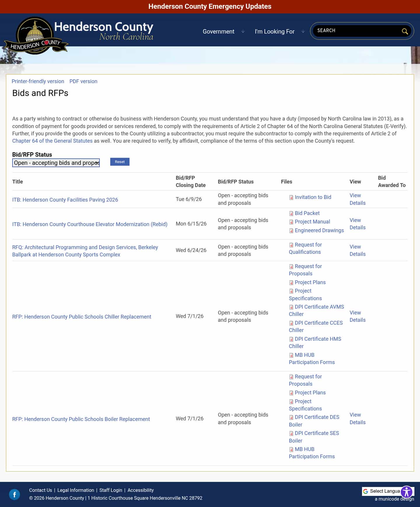This screenshot has width=420, height=507.
Task: Open the Government menu
Action: tap(218, 32)
